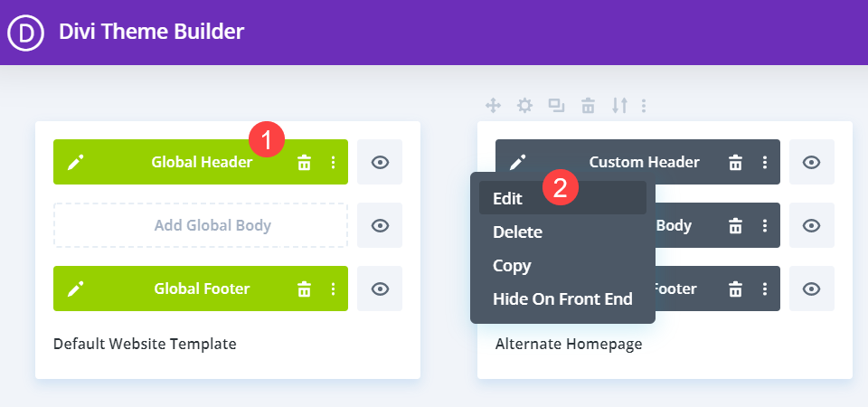Duplicate the Alternate Homepage template icon

click(x=556, y=105)
